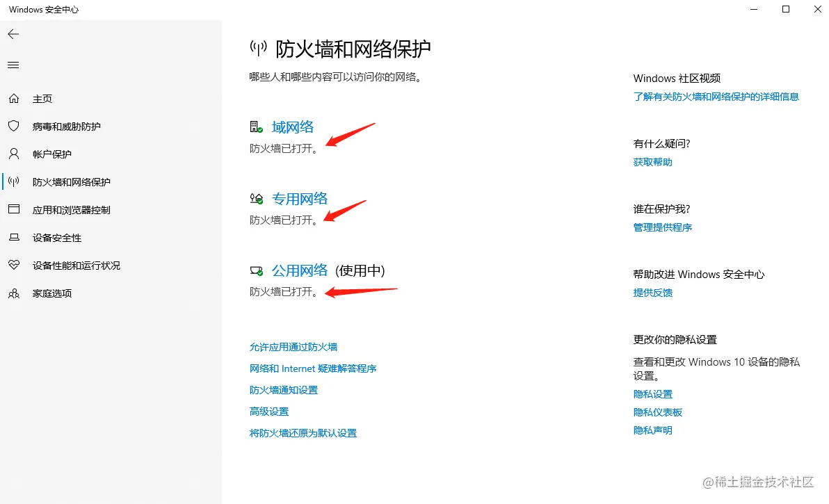Click the antenna icon in the page header
The image size is (829, 504).
(x=259, y=48)
